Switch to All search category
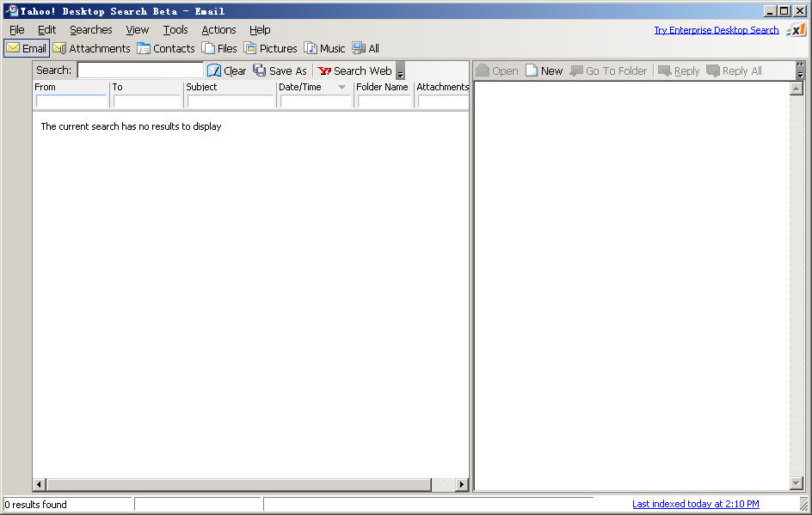 pyautogui.click(x=366, y=48)
